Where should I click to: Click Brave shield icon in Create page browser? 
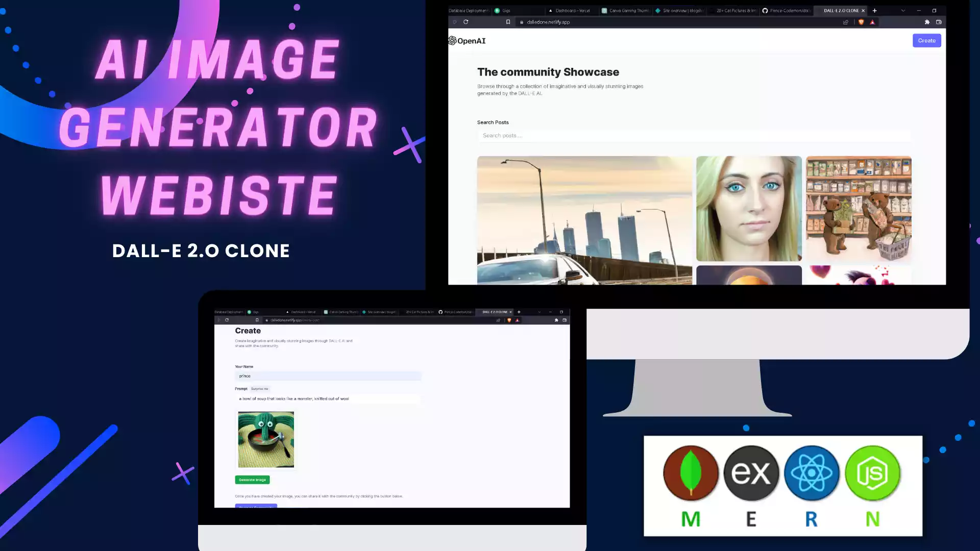pyautogui.click(x=509, y=320)
